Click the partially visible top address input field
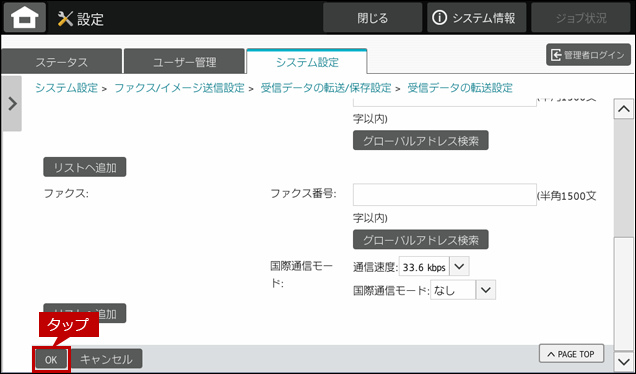The width and height of the screenshot is (636, 374). pyautogui.click(x=445, y=102)
